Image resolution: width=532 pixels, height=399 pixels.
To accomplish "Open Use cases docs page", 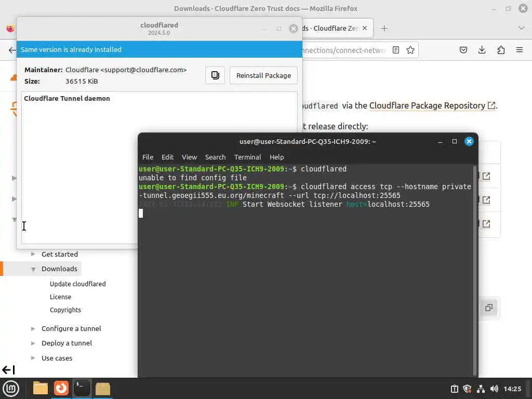I will [57, 358].
